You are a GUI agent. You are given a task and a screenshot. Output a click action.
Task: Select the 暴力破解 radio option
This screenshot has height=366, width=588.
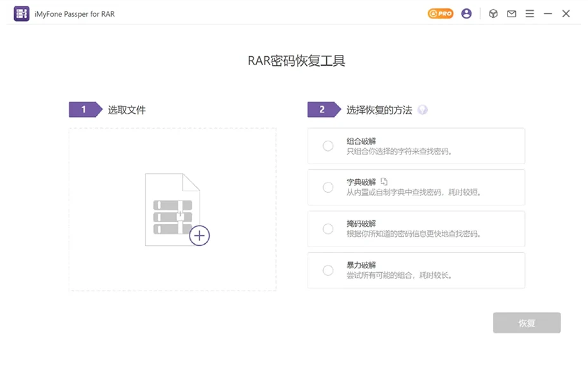[328, 270]
